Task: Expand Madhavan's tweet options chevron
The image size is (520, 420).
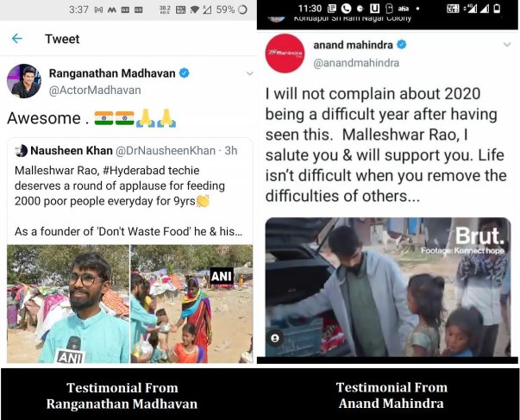Action: pos(250,73)
